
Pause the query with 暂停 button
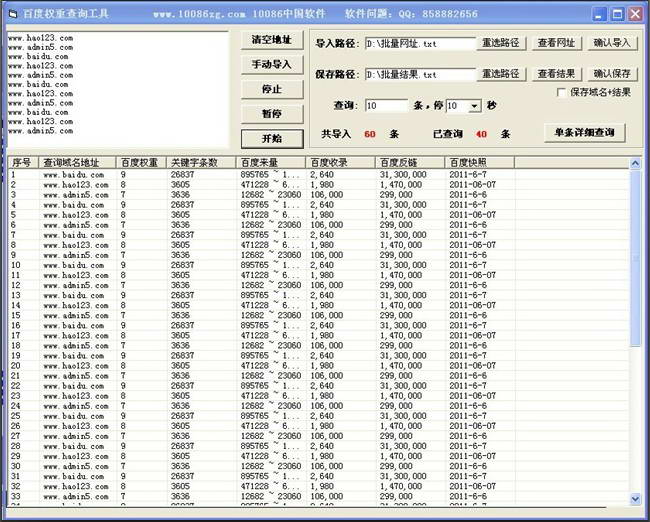[x=272, y=114]
